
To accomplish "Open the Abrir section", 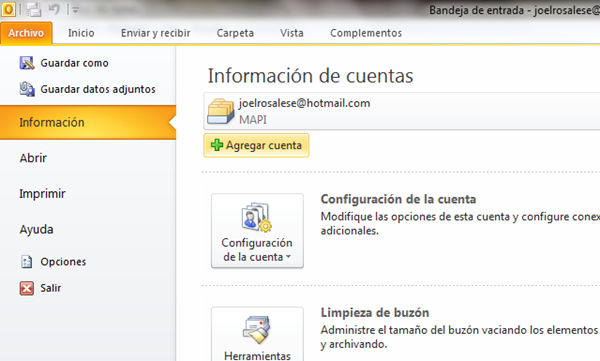I will click(33, 158).
